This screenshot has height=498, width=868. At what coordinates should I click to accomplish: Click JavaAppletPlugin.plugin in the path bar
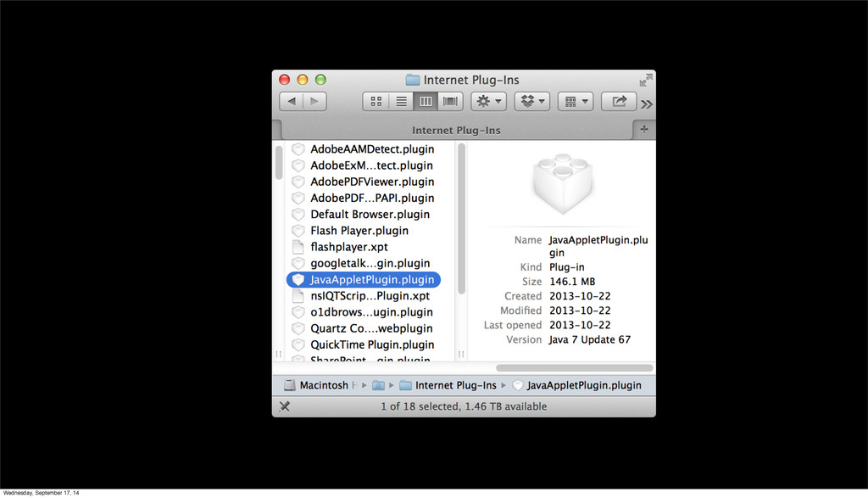point(576,385)
